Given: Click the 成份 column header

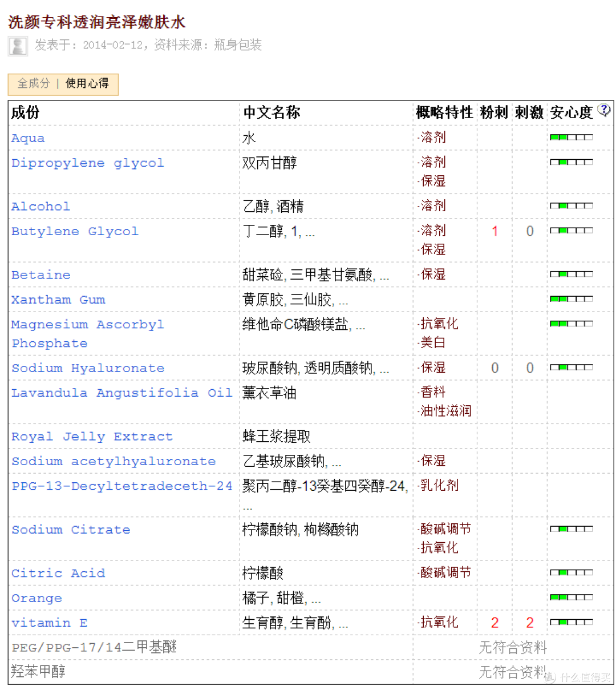Looking at the screenshot, I should click(x=25, y=112).
